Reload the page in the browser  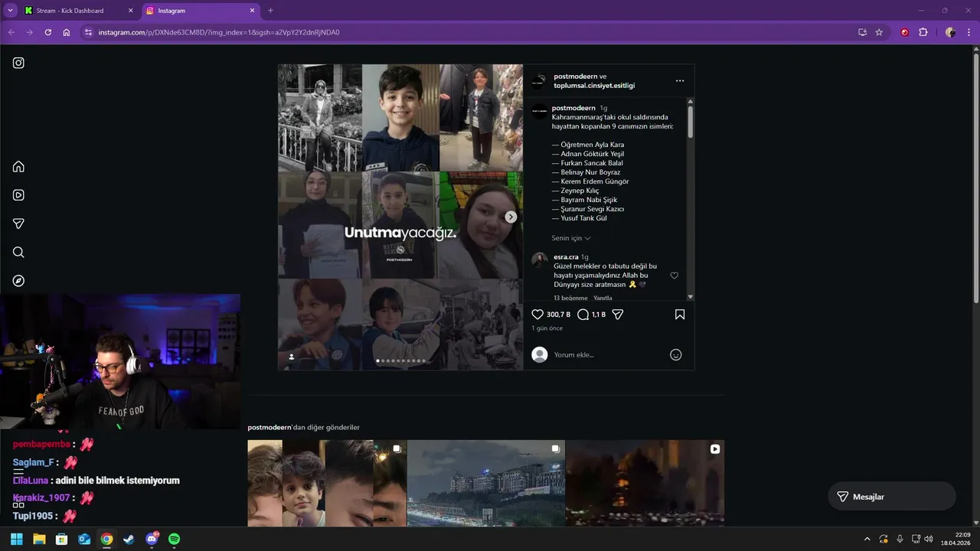click(47, 32)
